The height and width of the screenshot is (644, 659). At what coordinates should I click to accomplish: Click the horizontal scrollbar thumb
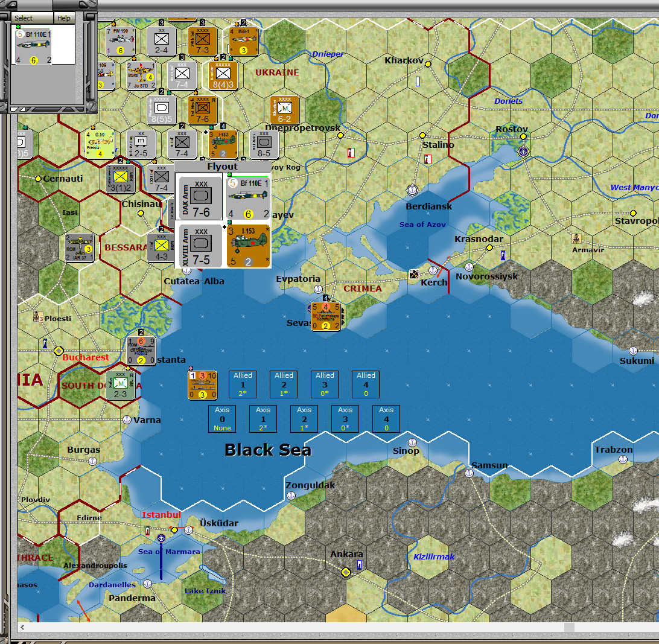point(569,627)
